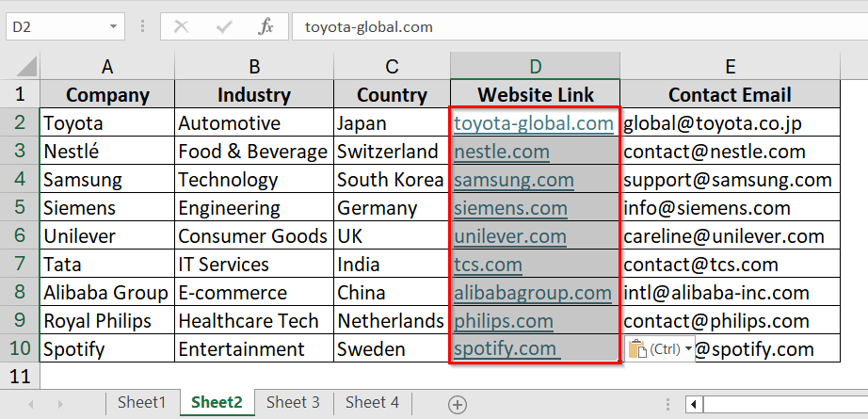Select the Alibaba Group cell
The width and height of the screenshot is (868, 419).
point(107,292)
